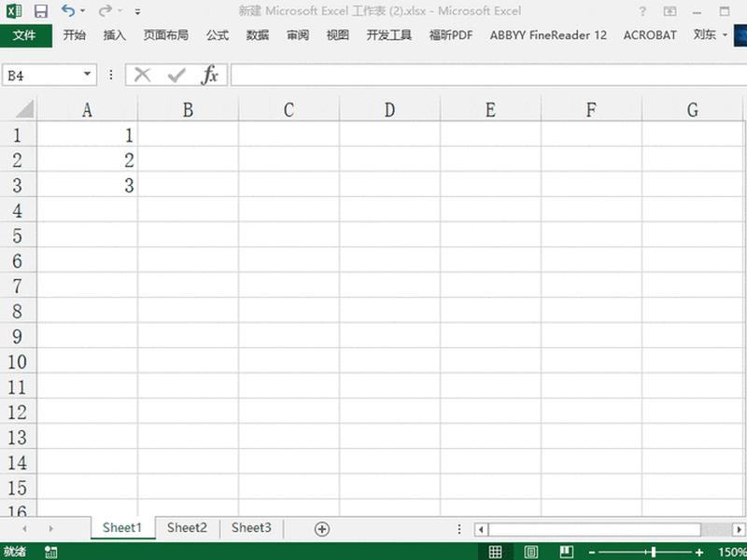Select column B header
The height and width of the screenshot is (560, 747).
pos(189,109)
